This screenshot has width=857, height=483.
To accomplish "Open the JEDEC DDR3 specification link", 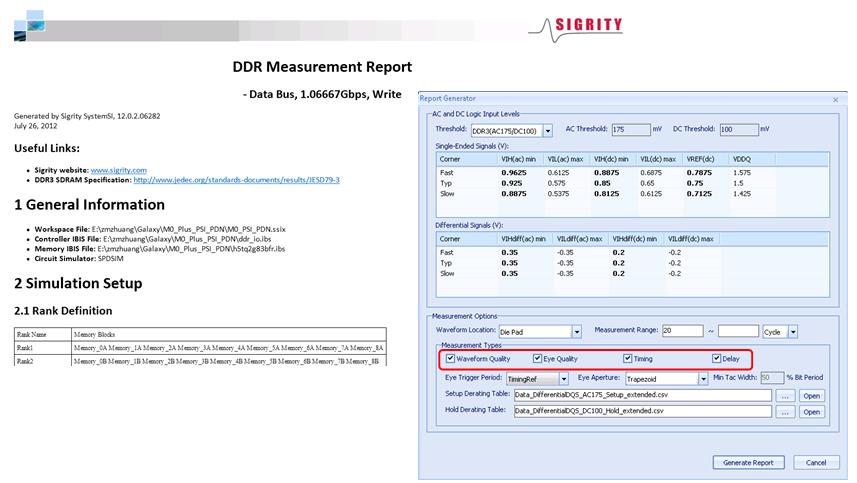I will point(237,180).
